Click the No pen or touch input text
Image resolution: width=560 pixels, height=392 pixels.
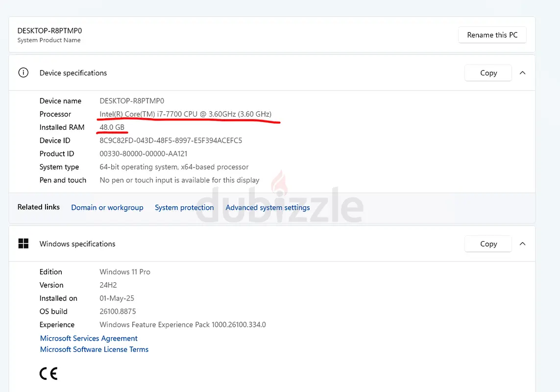[x=179, y=180]
